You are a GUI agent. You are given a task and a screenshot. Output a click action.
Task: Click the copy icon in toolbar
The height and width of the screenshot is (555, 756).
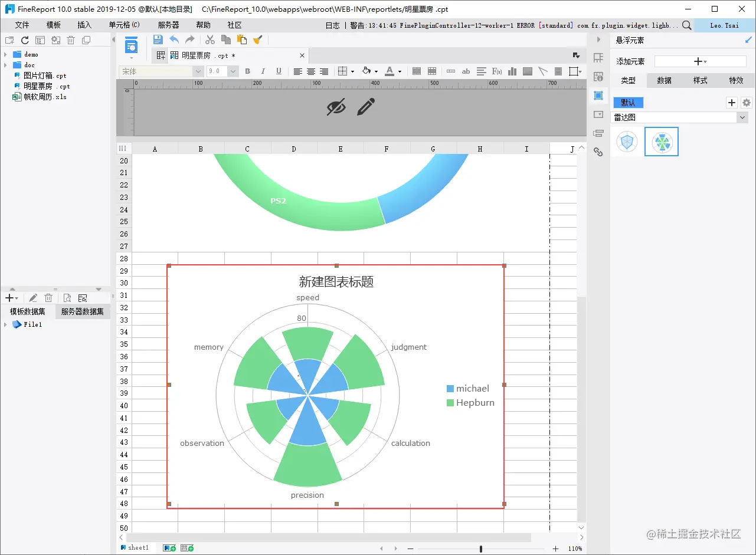click(226, 40)
